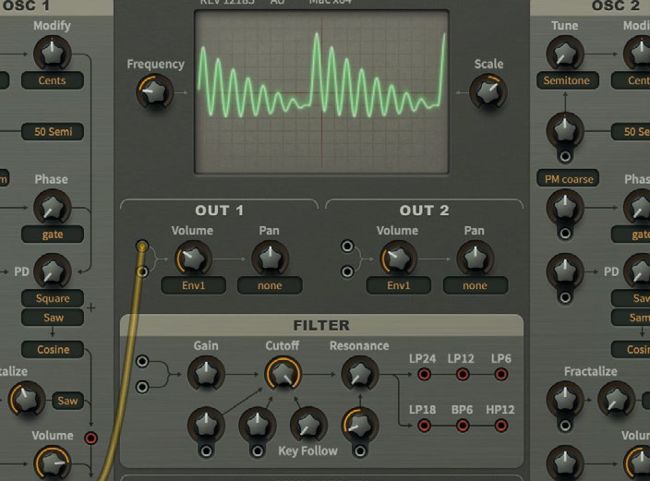
Task: Open the OSC 1 Square waveform selector
Action: 52,299
